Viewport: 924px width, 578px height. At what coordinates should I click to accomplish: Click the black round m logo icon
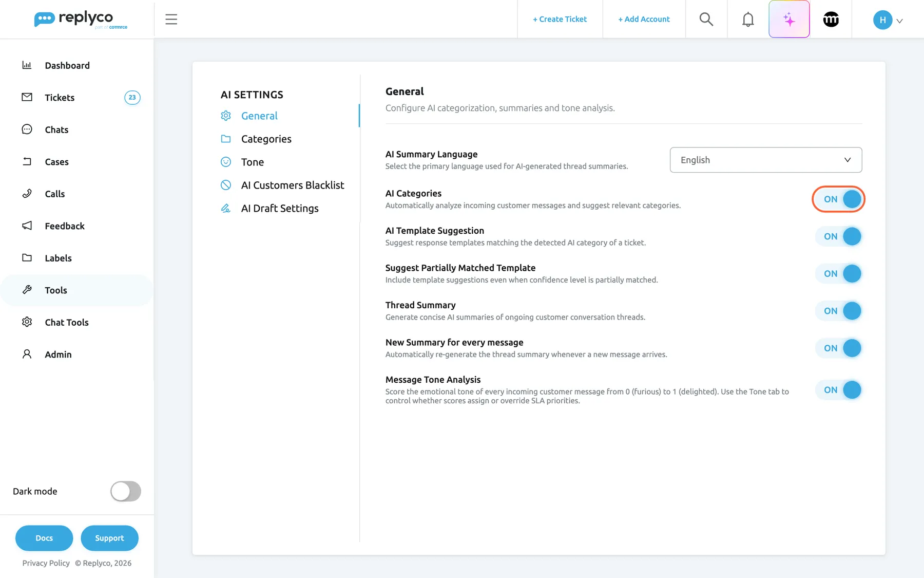[831, 20]
